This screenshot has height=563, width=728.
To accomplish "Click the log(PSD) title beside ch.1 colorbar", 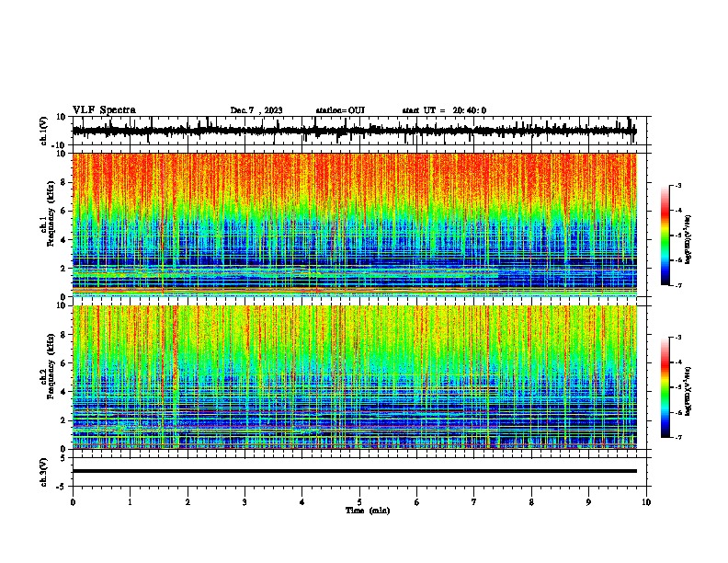I will (x=688, y=239).
